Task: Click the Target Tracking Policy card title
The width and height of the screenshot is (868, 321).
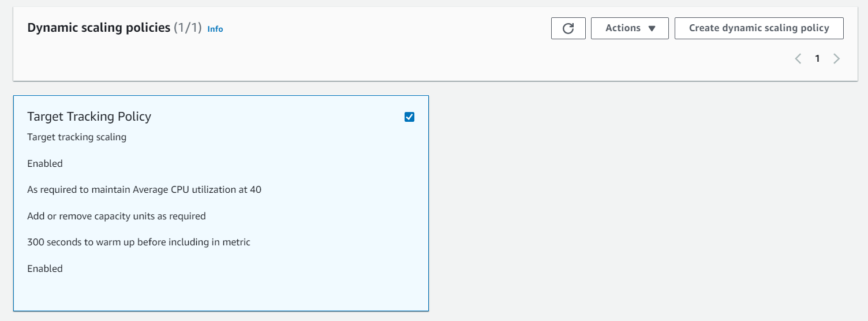Action: tap(89, 116)
